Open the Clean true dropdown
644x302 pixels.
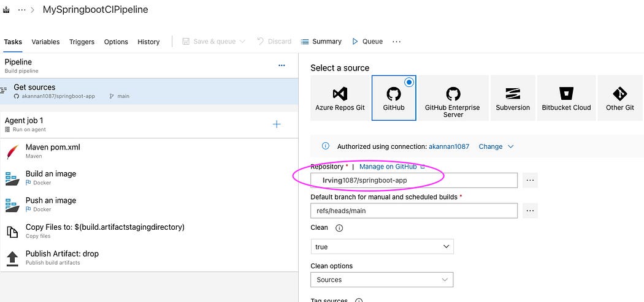(x=382, y=247)
